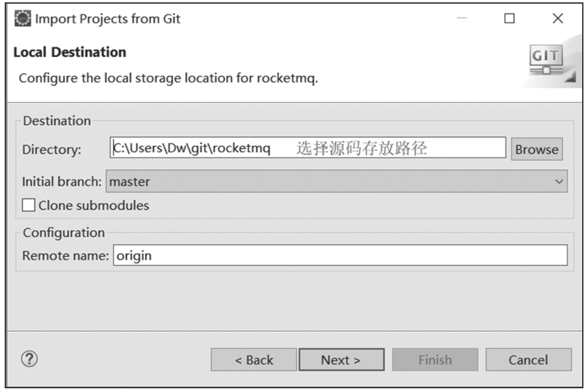Expand the branch list using the chevron arrow
The width and height of the screenshot is (588, 391).
coord(559,182)
